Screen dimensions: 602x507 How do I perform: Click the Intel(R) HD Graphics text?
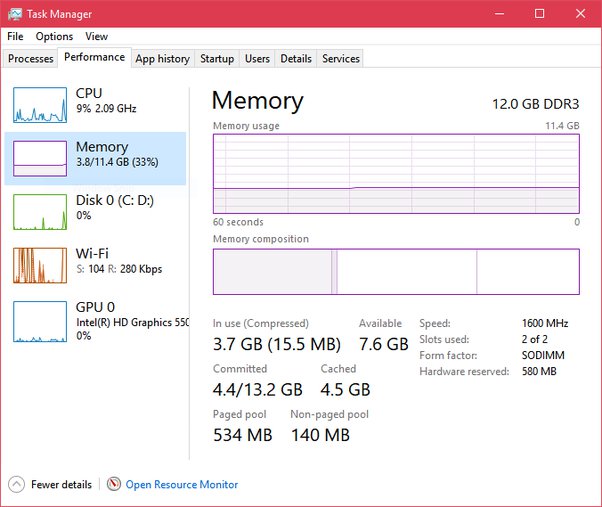coord(132,322)
